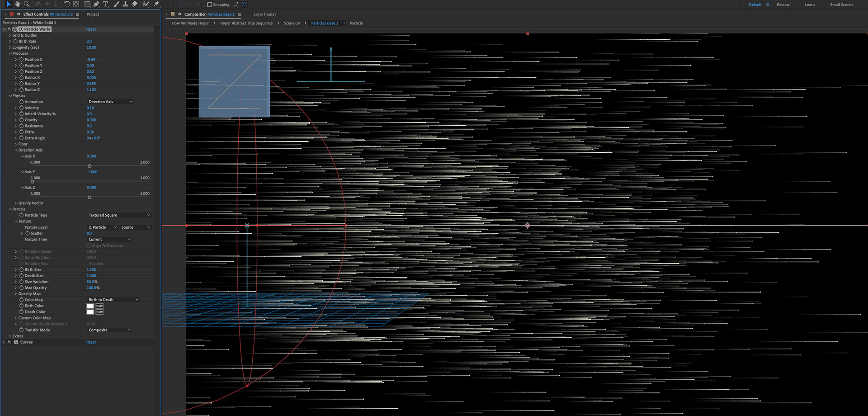Select the Type tool

coord(105,4)
